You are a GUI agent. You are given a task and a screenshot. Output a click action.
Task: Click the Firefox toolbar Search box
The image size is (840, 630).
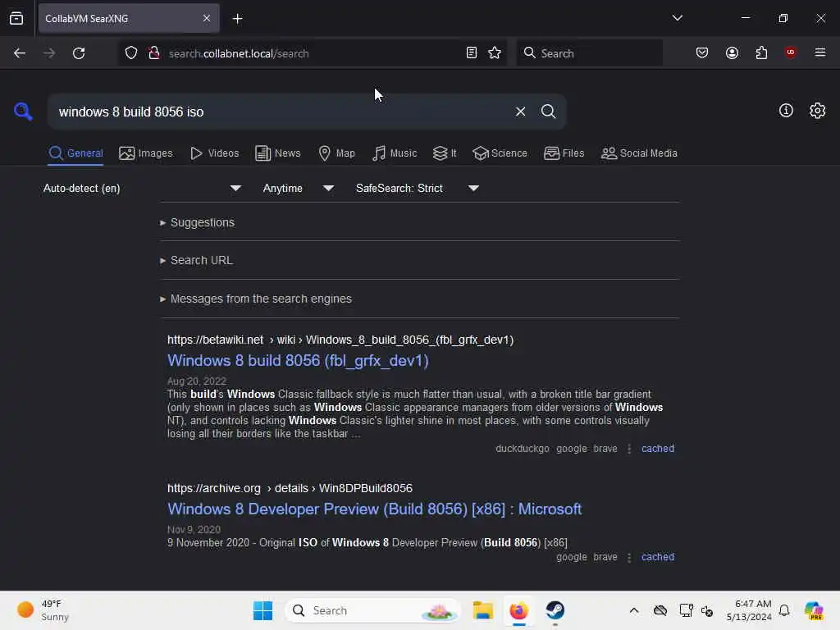coord(589,53)
